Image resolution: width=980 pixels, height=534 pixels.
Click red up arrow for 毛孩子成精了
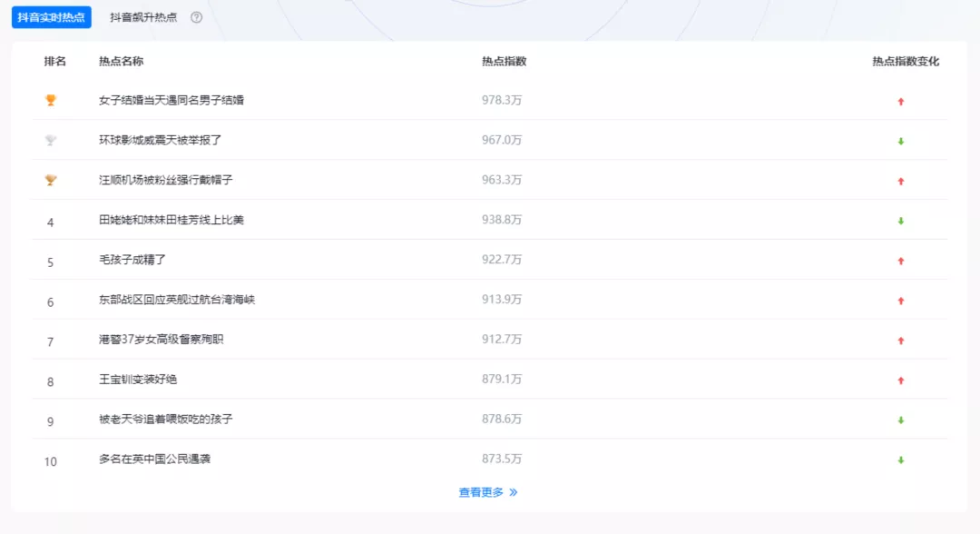(x=901, y=261)
